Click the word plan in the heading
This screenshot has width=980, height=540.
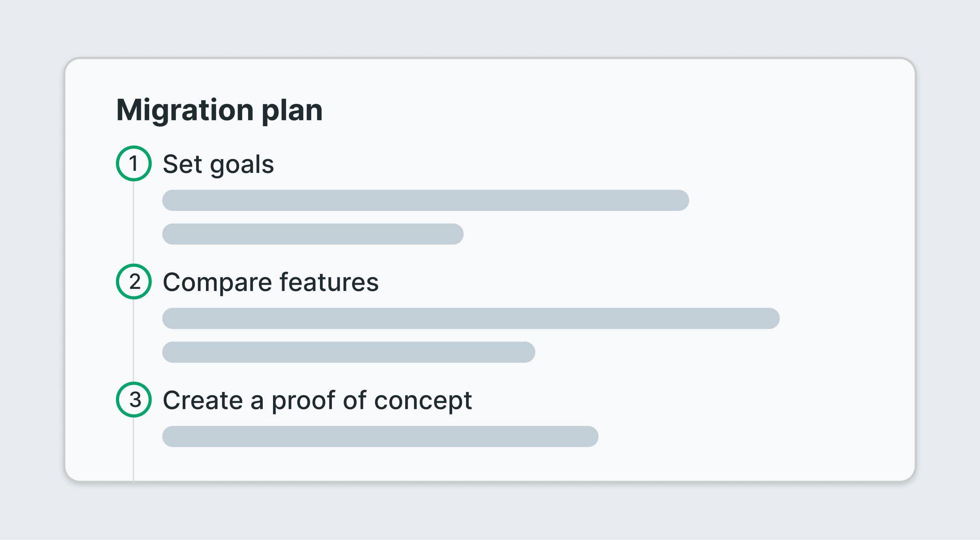point(292,111)
